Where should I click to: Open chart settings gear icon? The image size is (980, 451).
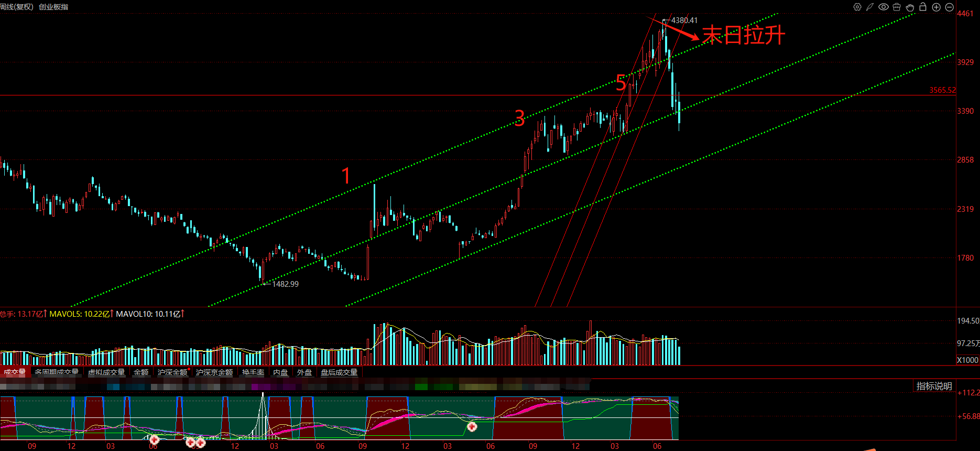[857, 7]
